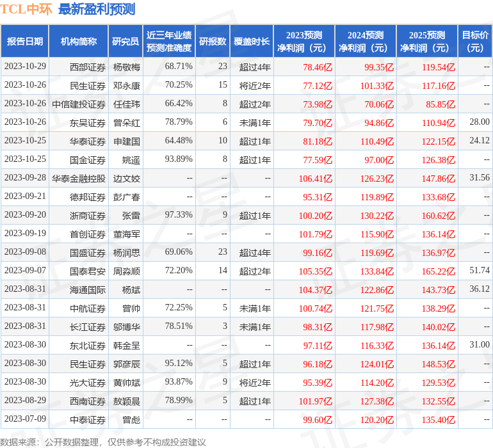Viewport: 493px width, 448px height.
Task: Click the 2023预测净利润 header
Action: [x=304, y=41]
